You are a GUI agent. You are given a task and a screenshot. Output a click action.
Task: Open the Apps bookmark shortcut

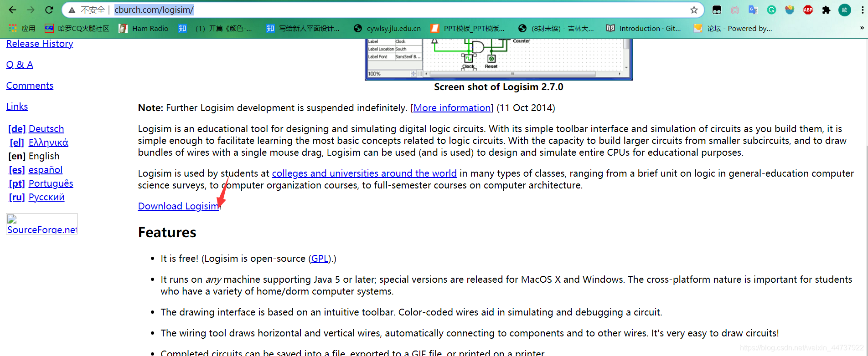click(x=22, y=28)
